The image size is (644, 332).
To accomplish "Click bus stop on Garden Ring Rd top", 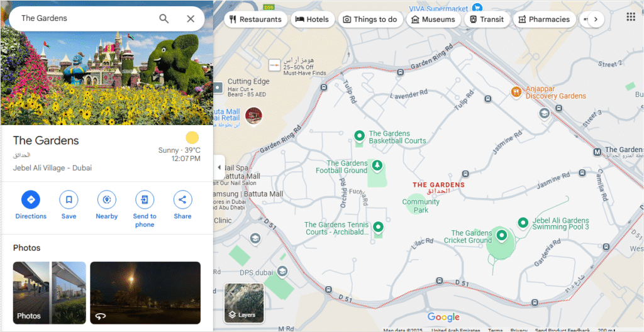I will (401, 72).
